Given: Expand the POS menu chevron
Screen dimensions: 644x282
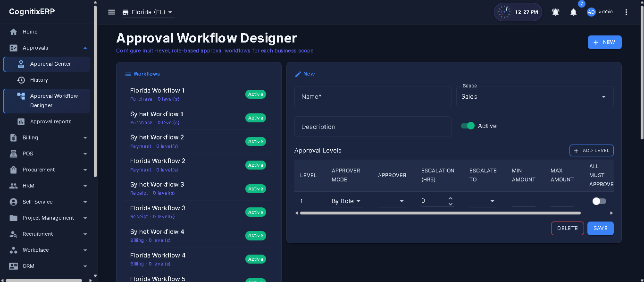Looking at the screenshot, I should coord(85,154).
